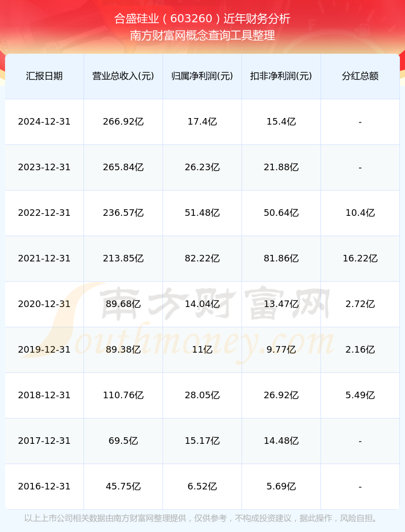Select the 9.77亿 cell
The height and width of the screenshot is (532, 405).
[281, 350]
